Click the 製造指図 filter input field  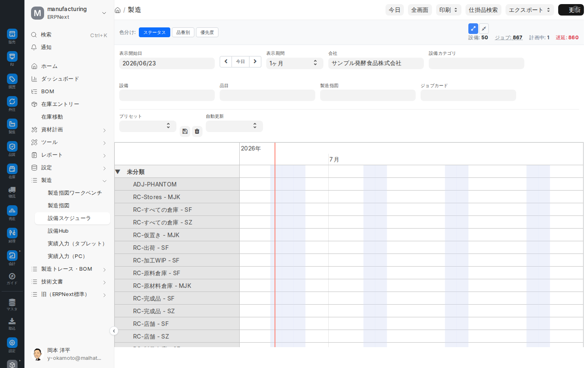368,95
